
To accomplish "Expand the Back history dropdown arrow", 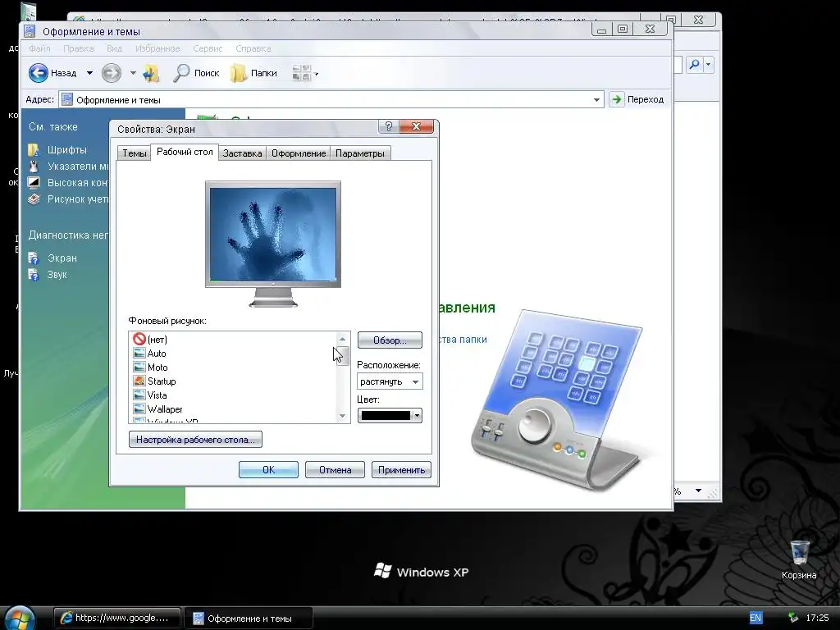I will [90, 73].
